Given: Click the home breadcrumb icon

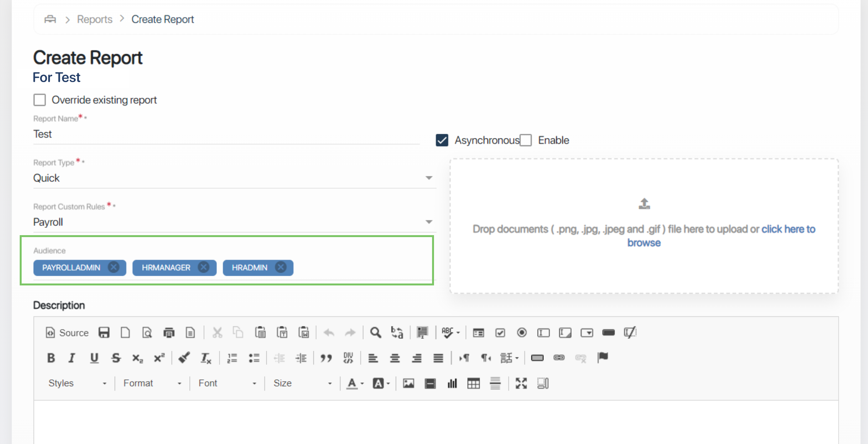Looking at the screenshot, I should click(50, 19).
